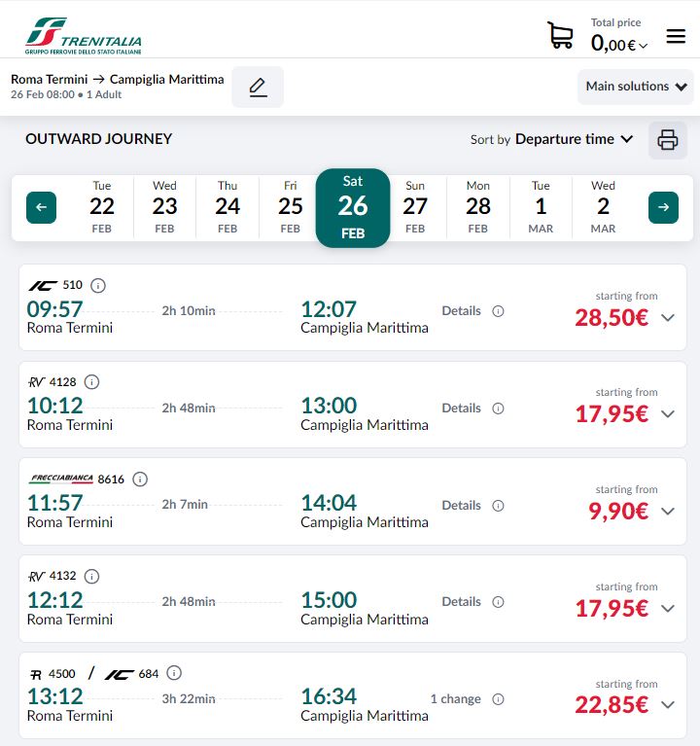Go to previous dates arrow
700x746 pixels.
[x=42, y=207]
